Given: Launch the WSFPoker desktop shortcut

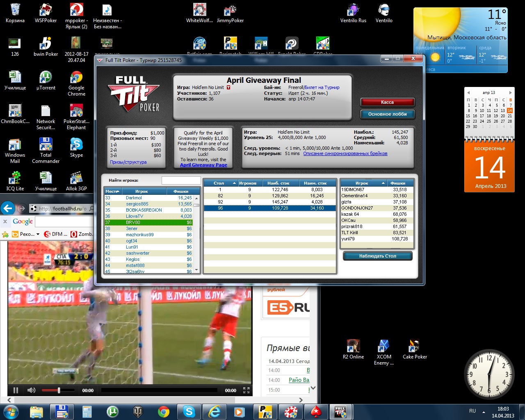Looking at the screenshot, I should [46, 13].
